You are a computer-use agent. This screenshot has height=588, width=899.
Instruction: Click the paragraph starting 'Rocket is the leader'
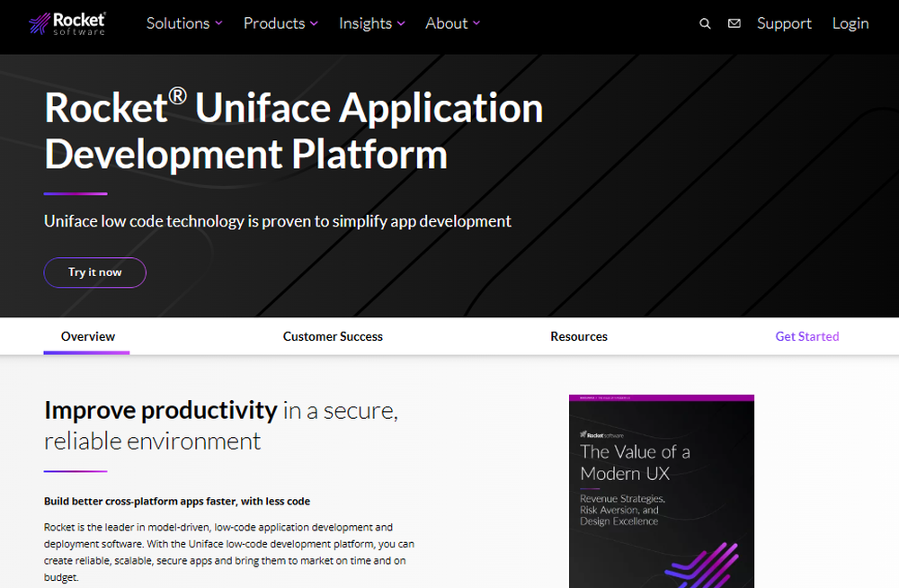coord(229,552)
